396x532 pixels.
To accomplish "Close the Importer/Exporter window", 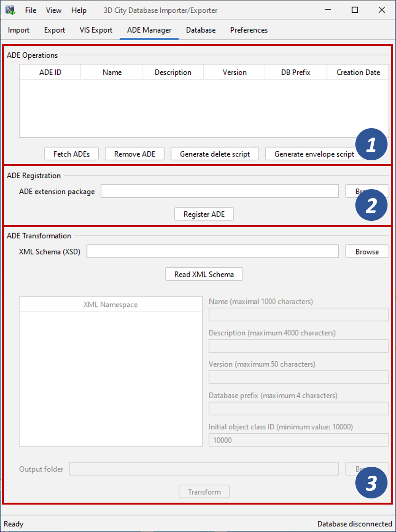I will (x=382, y=10).
